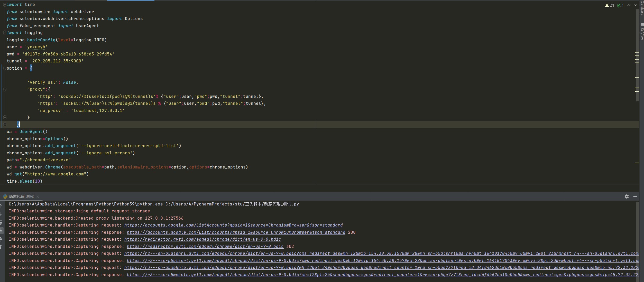Click the 'verify_ssl': False entry
The image size is (644, 282).
click(x=53, y=82)
